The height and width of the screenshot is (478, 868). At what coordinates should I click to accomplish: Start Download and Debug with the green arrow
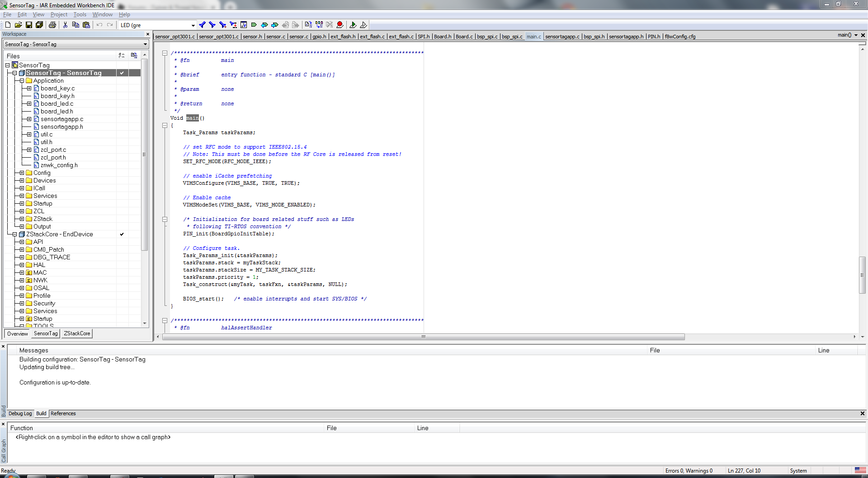353,25
